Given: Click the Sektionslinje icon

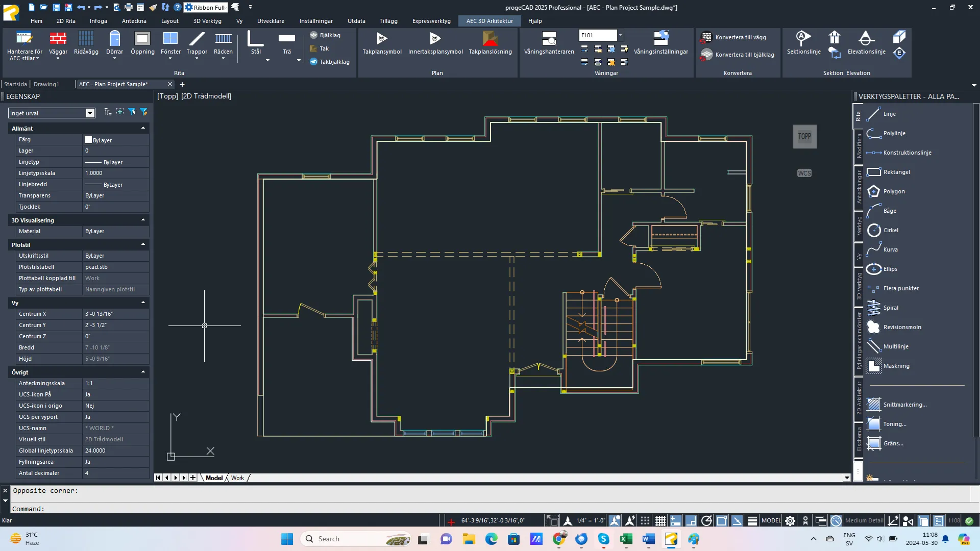Looking at the screenshot, I should click(x=803, y=39).
